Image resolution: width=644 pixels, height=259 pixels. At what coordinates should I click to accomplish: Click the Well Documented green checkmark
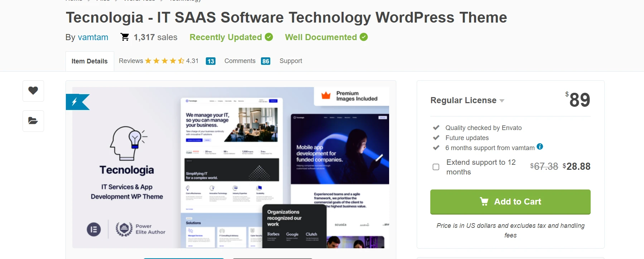coord(364,37)
